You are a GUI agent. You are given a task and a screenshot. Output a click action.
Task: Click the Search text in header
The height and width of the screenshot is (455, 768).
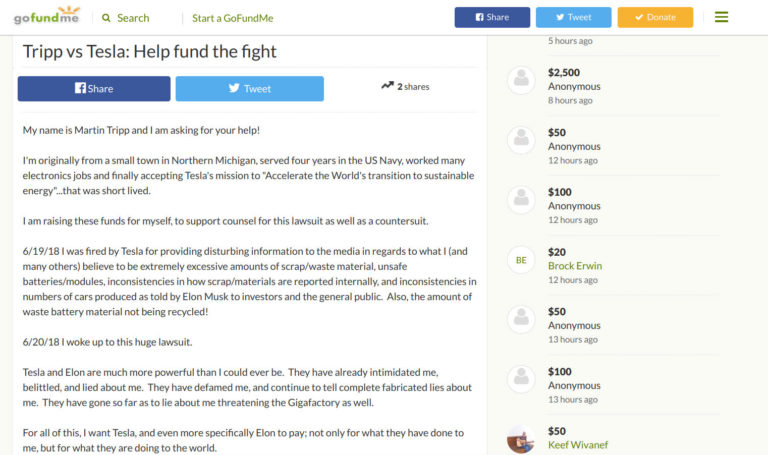click(133, 18)
